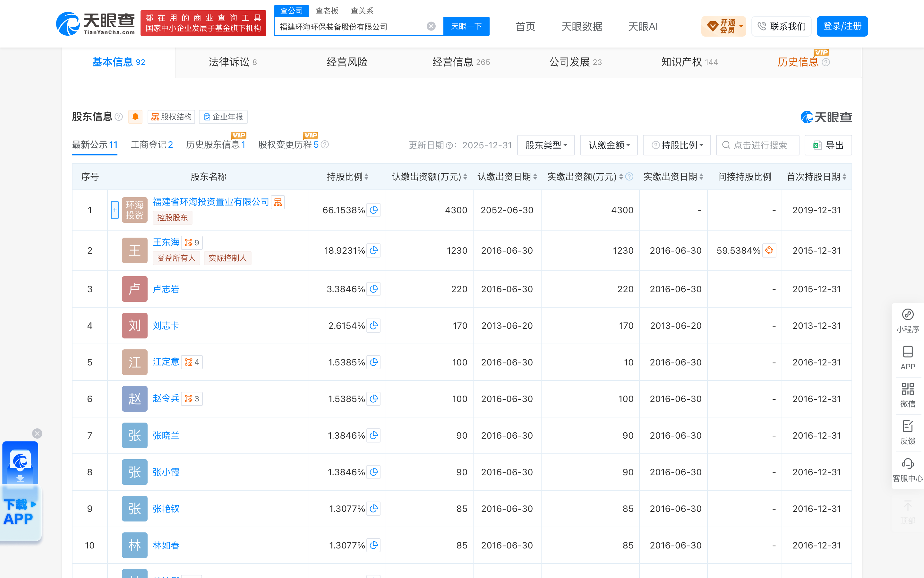This screenshot has height=578, width=924.
Task: Switch to 历史信息 tab
Action: (798, 62)
